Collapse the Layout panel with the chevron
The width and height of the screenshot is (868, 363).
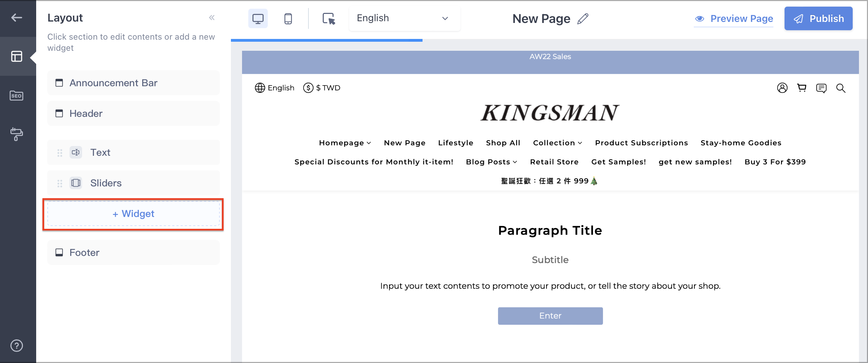(212, 17)
